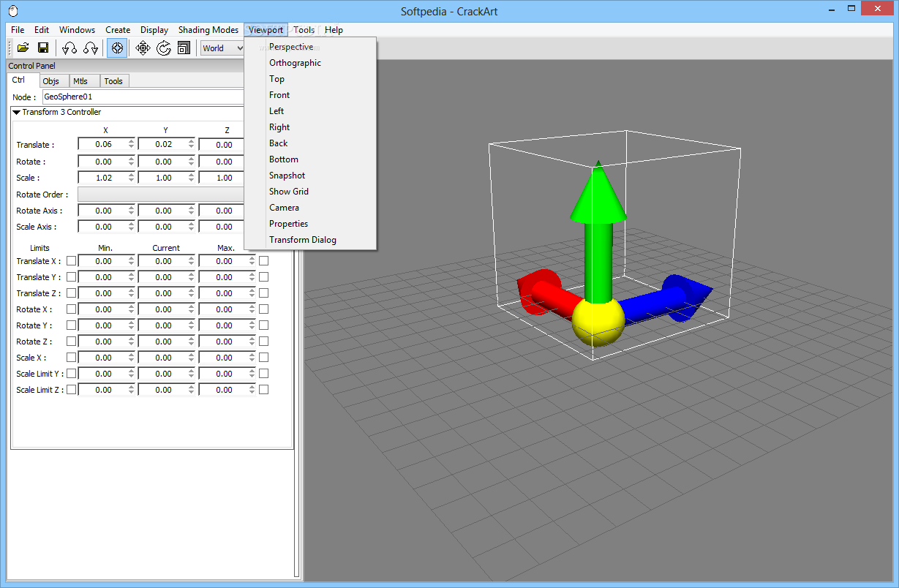
Task: Open the Create menu
Action: [x=118, y=30]
